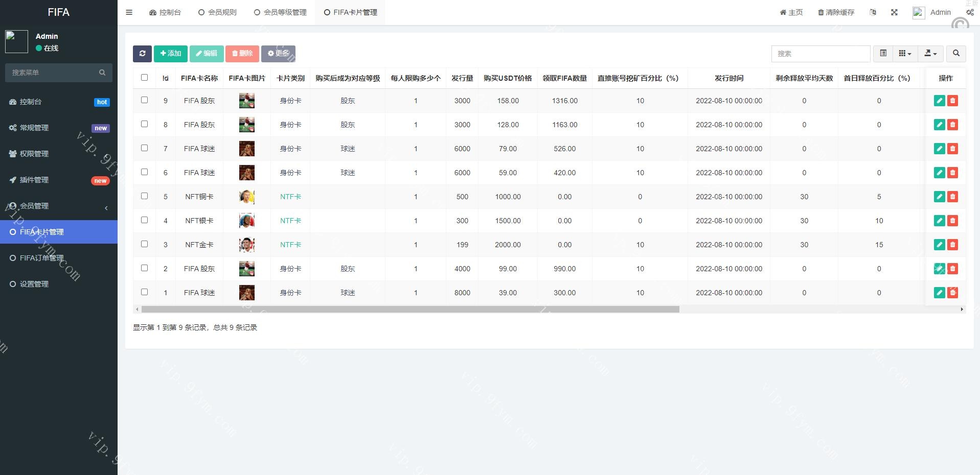
Task: Toggle the table card view icon
Action: coord(883,54)
